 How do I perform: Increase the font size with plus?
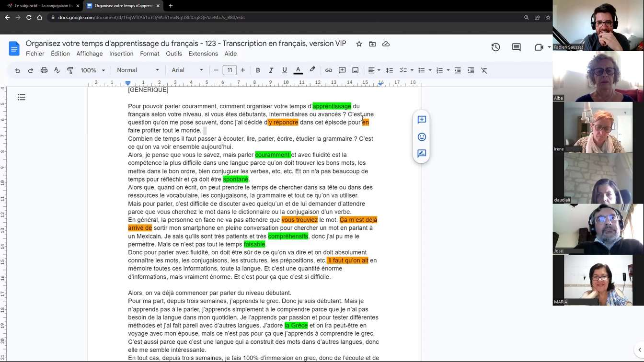(243, 70)
